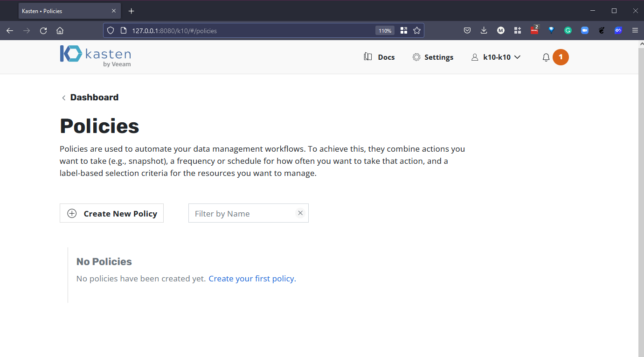The width and height of the screenshot is (644, 357).
Task: Go to browser home page
Action: 60,31
